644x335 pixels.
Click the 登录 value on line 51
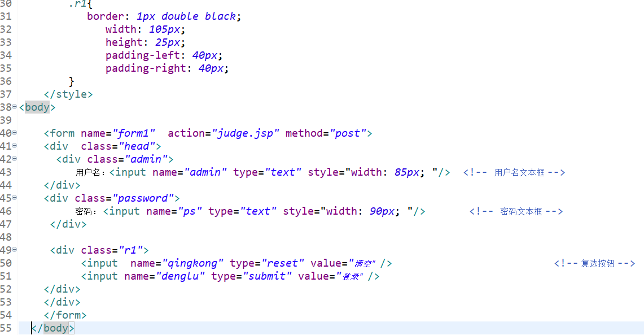click(x=349, y=277)
